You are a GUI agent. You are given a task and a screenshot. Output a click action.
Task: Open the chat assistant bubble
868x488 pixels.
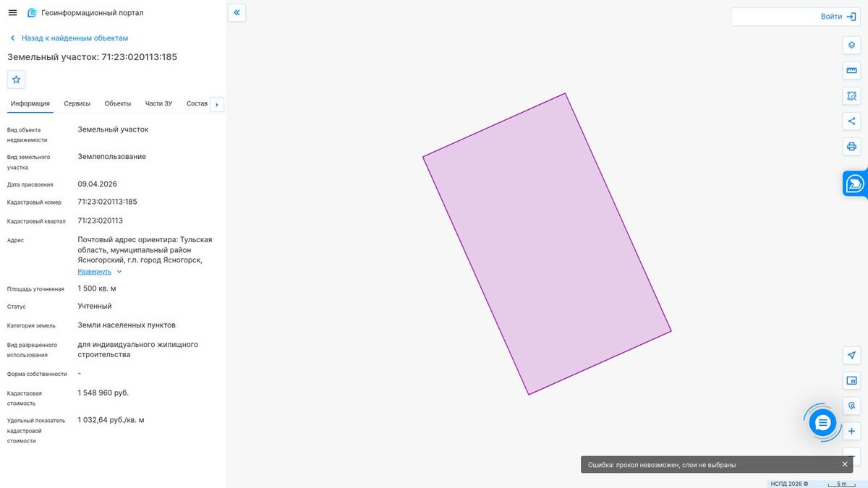(x=822, y=423)
